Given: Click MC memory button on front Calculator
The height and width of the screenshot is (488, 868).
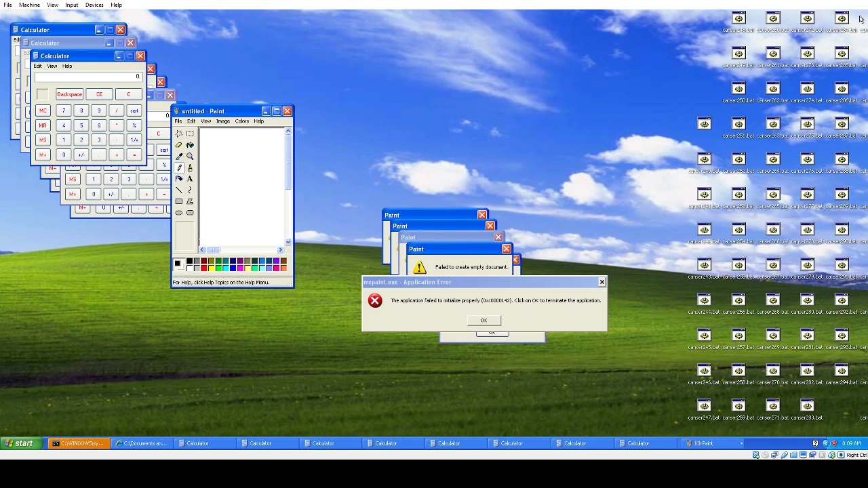Looking at the screenshot, I should pyautogui.click(x=43, y=111).
